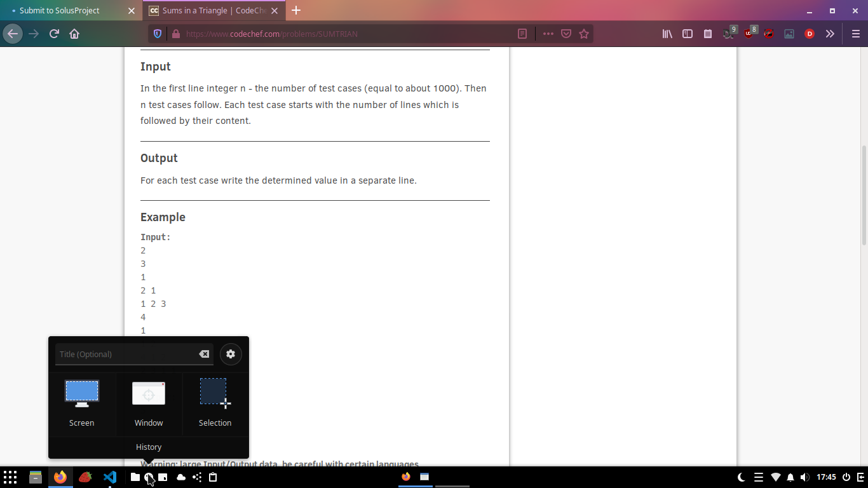Open the Firefox library
The image size is (868, 488).
tap(667, 34)
